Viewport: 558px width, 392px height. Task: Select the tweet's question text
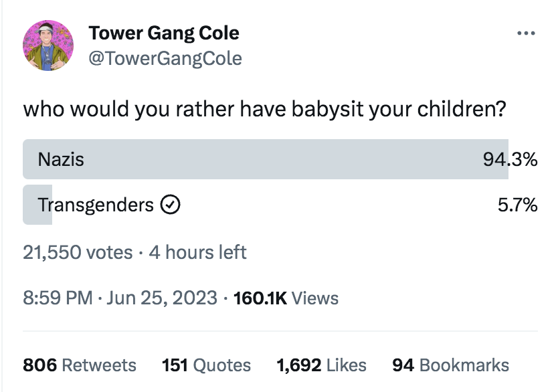pyautogui.click(x=264, y=108)
